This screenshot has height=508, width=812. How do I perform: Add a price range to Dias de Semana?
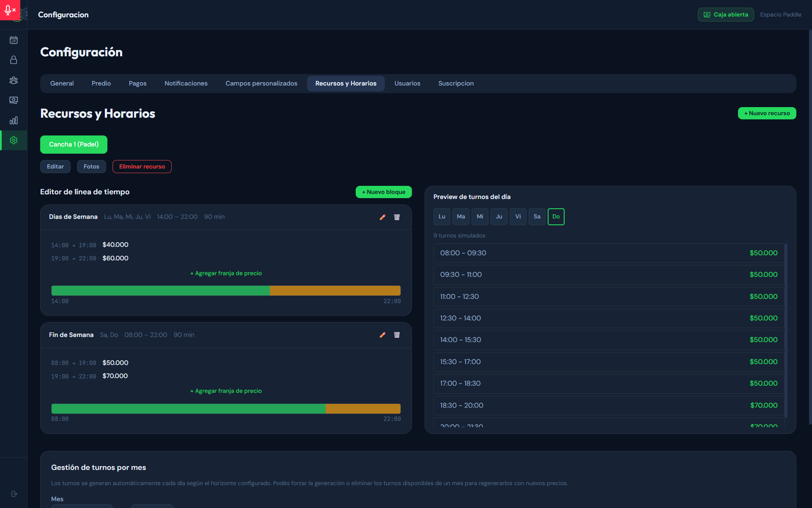226,273
